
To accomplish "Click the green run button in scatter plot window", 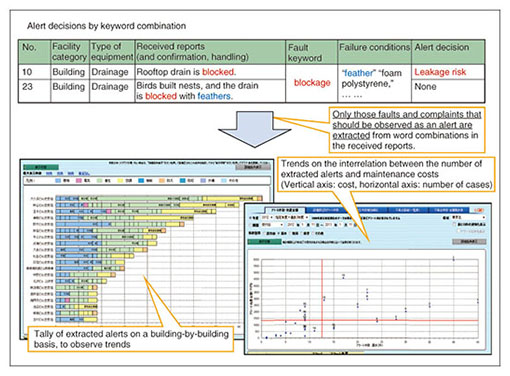I will [264, 242].
